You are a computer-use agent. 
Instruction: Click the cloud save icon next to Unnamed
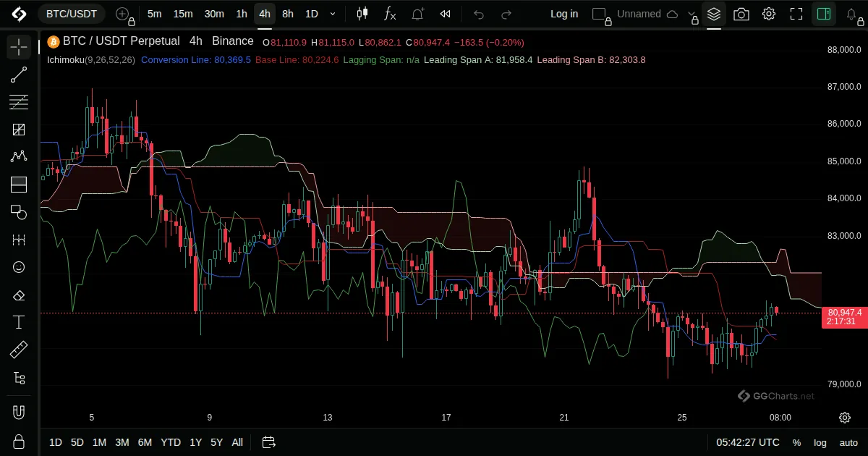point(672,14)
